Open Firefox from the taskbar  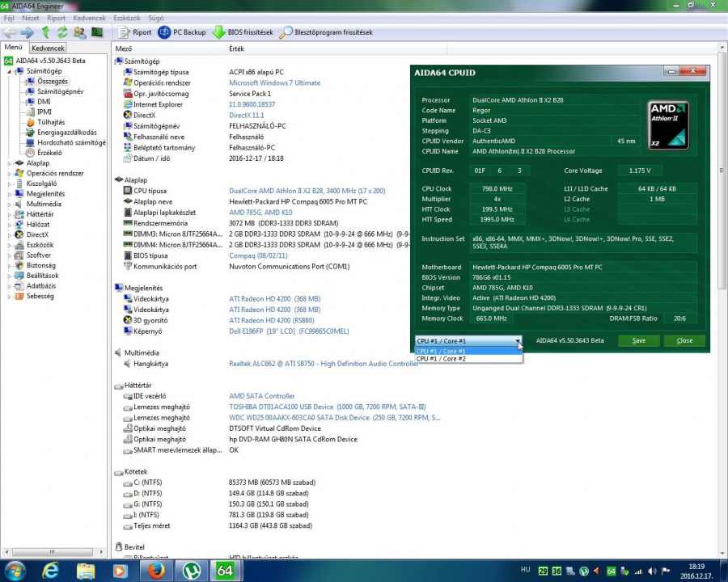click(156, 571)
